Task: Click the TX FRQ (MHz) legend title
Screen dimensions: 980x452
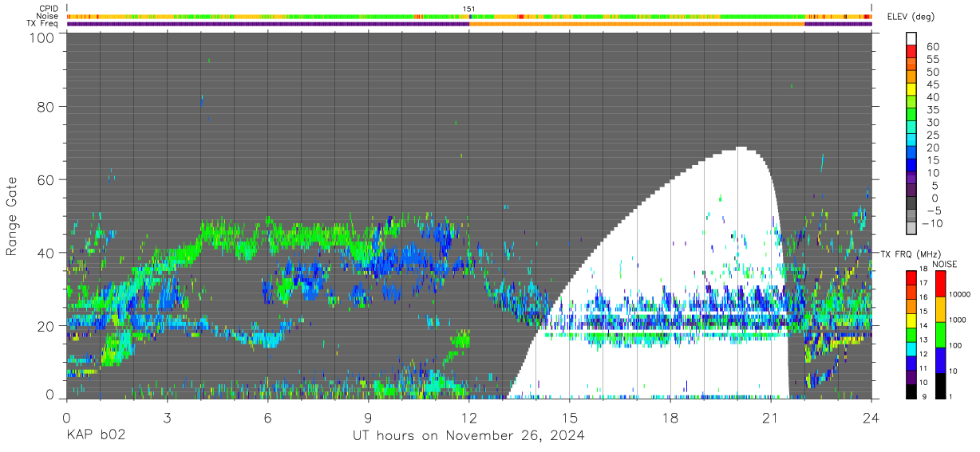Action: tap(911, 254)
